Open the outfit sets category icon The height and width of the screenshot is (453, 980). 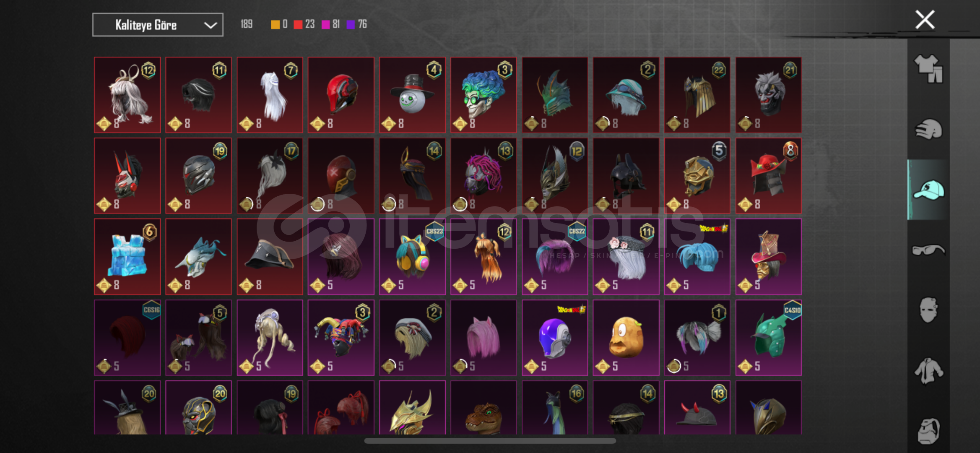pos(928,68)
